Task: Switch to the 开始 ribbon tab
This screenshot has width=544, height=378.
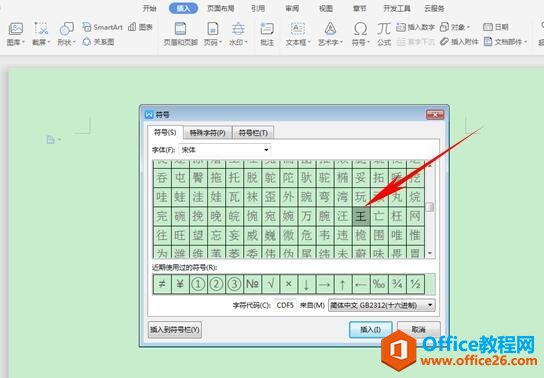Action: (150, 8)
